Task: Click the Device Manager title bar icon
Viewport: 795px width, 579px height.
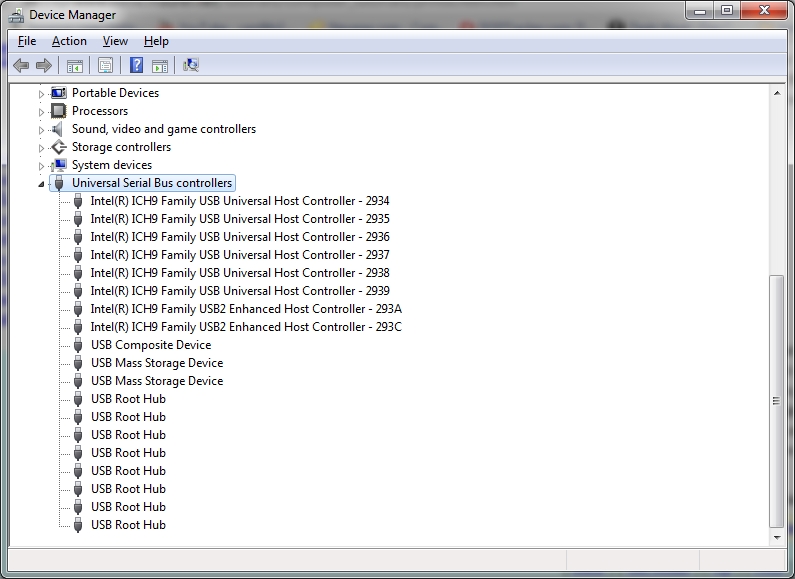Action: click(16, 15)
